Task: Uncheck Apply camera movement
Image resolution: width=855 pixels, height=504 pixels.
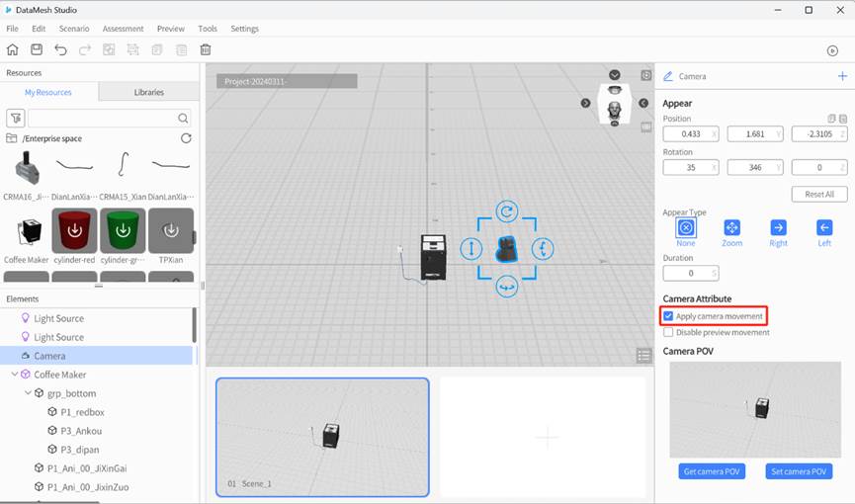Action: pos(669,316)
